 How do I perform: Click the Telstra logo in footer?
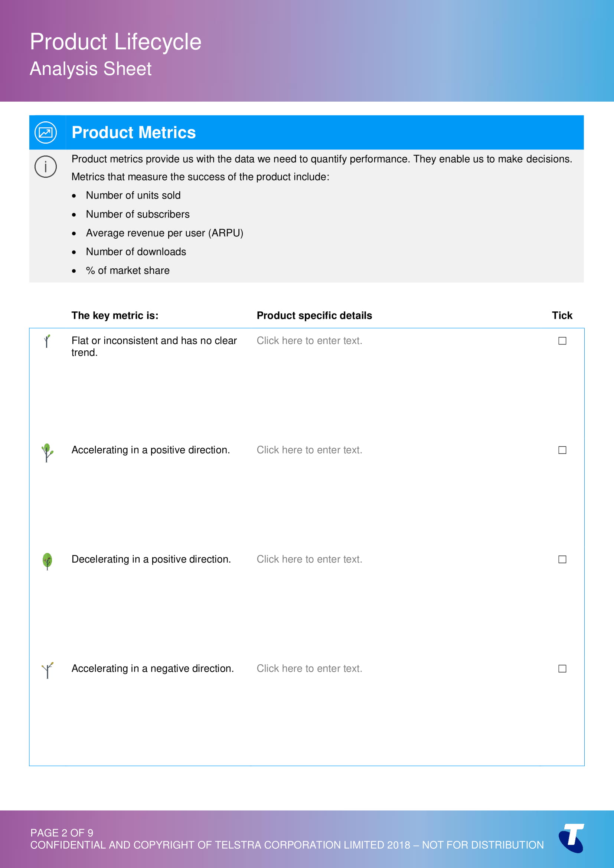pyautogui.click(x=572, y=838)
